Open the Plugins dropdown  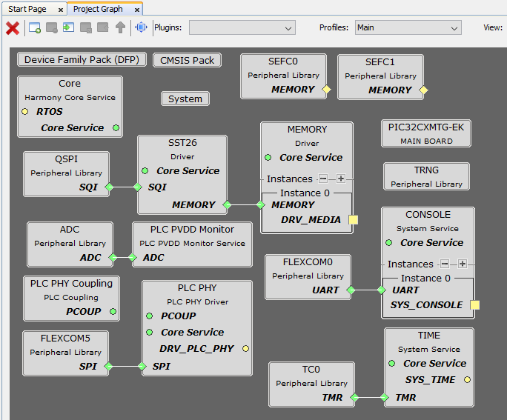click(242, 27)
